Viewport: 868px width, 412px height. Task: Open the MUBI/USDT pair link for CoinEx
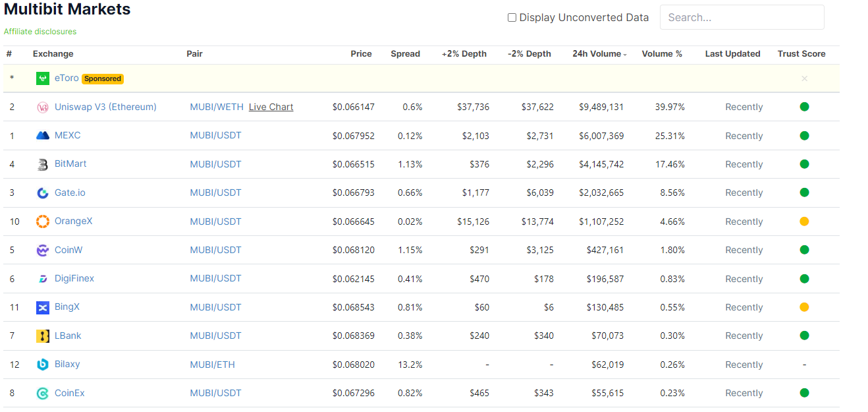click(216, 393)
